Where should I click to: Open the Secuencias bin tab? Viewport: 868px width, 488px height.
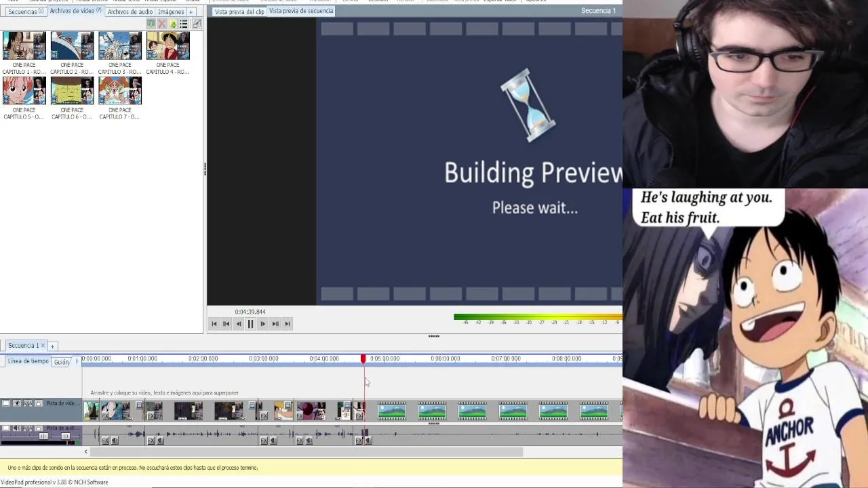click(x=26, y=12)
